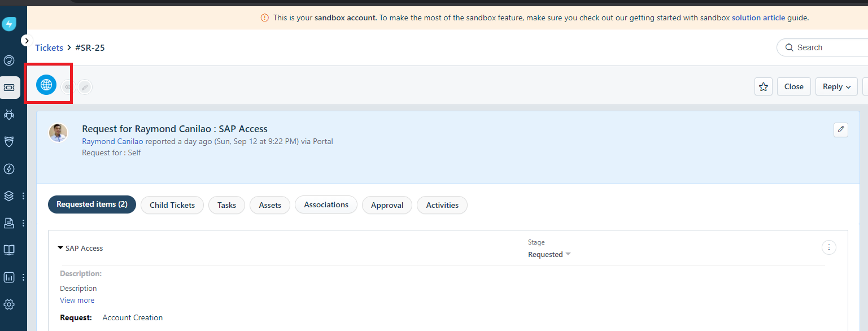This screenshot has width=868, height=331.
Task: Toggle the eye watch icon
Action: point(68,87)
